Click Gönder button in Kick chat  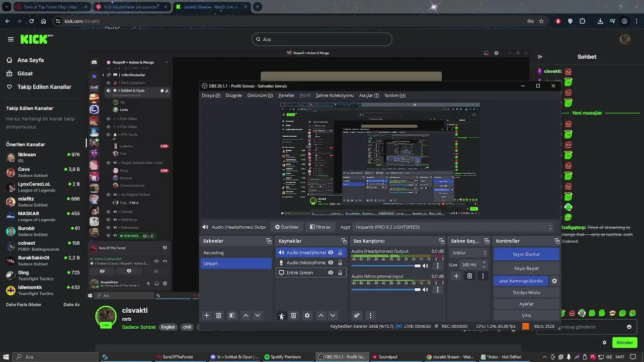(624, 342)
